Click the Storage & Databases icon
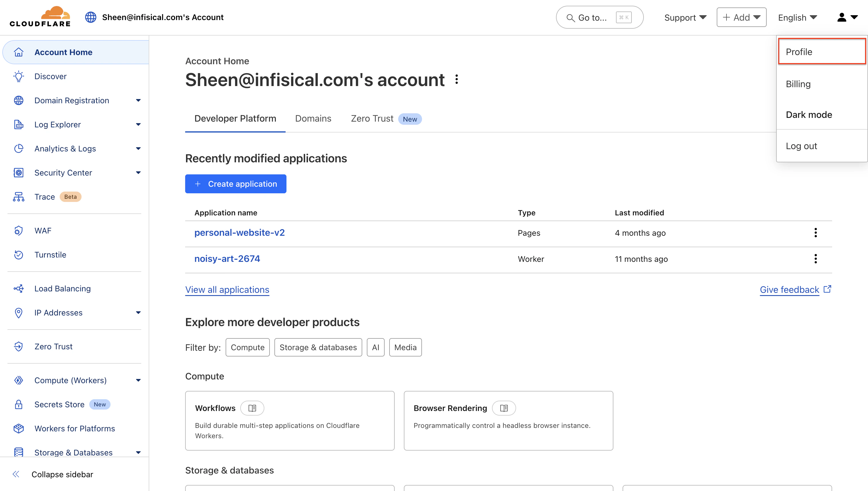Screen dimensions: 868x491 19,452
